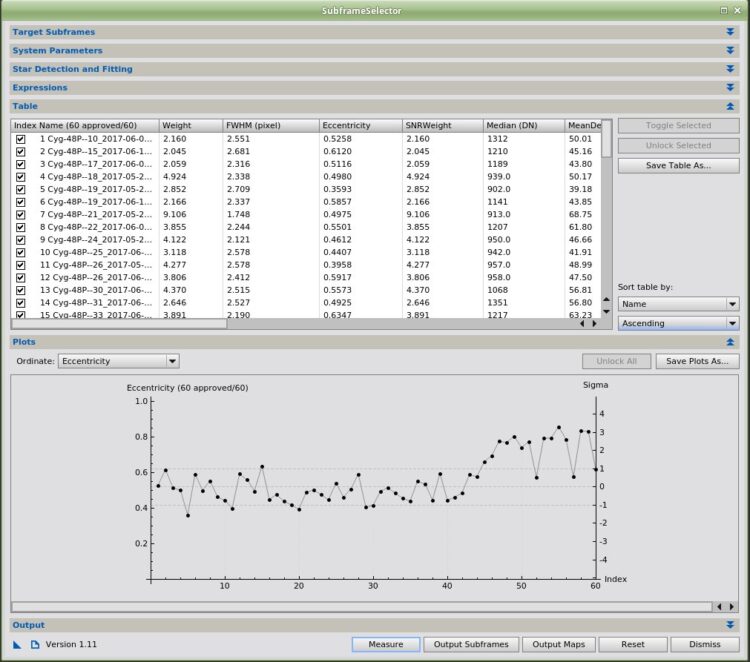Expand the Target Subframes section arrow icon
The image size is (750, 662).
[x=730, y=32]
